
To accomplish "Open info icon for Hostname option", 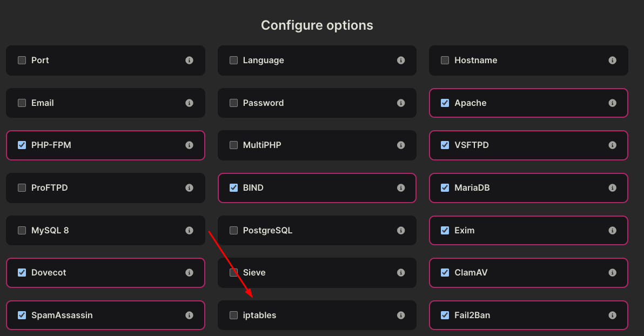I will pyautogui.click(x=612, y=61).
